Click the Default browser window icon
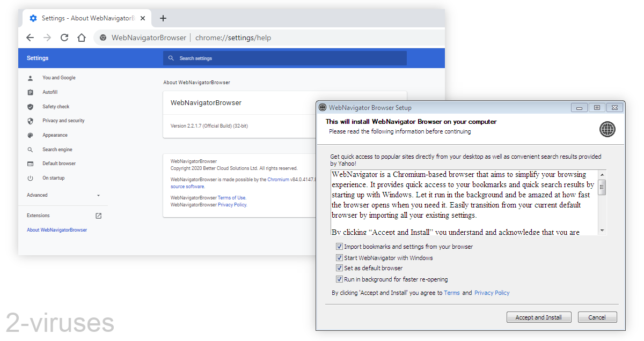 pyautogui.click(x=31, y=164)
